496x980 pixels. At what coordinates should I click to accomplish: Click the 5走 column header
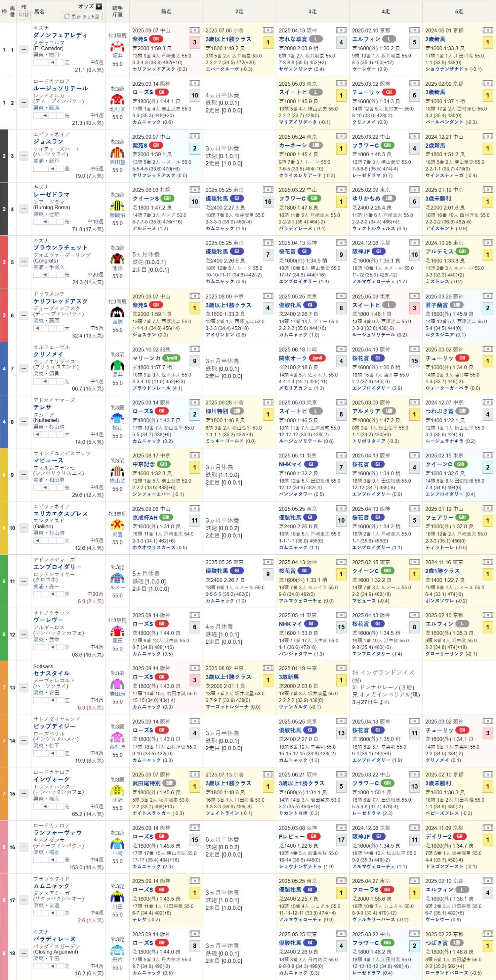point(459,11)
